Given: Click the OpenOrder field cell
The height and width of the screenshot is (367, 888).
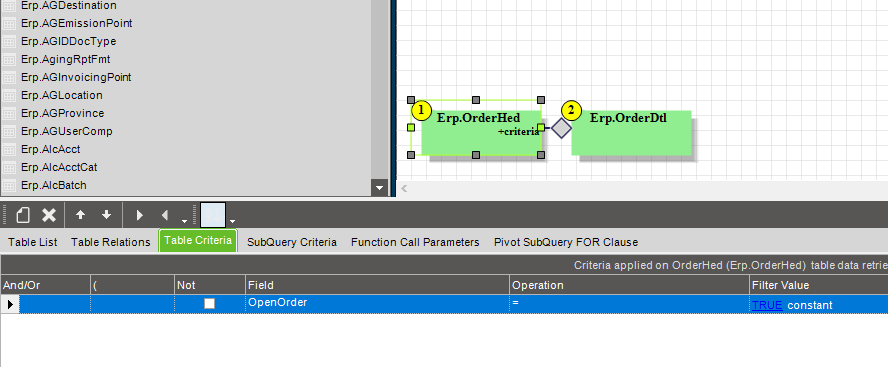Looking at the screenshot, I should point(377,304).
